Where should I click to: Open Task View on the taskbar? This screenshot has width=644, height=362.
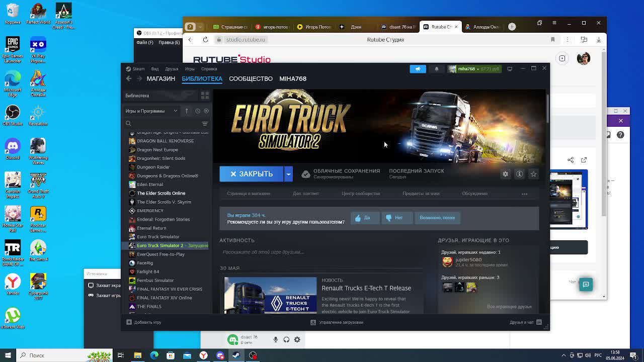click(121, 355)
